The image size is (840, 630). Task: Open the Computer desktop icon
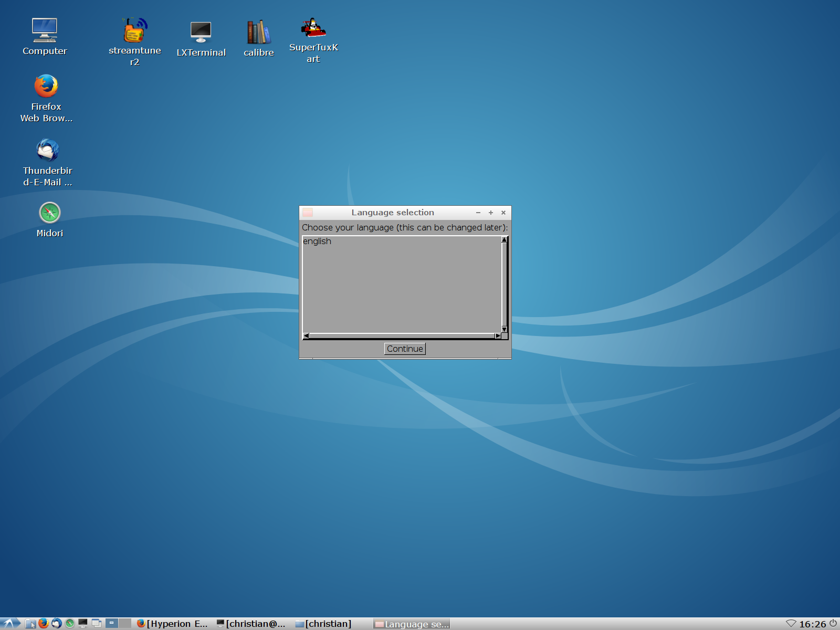pyautogui.click(x=45, y=30)
